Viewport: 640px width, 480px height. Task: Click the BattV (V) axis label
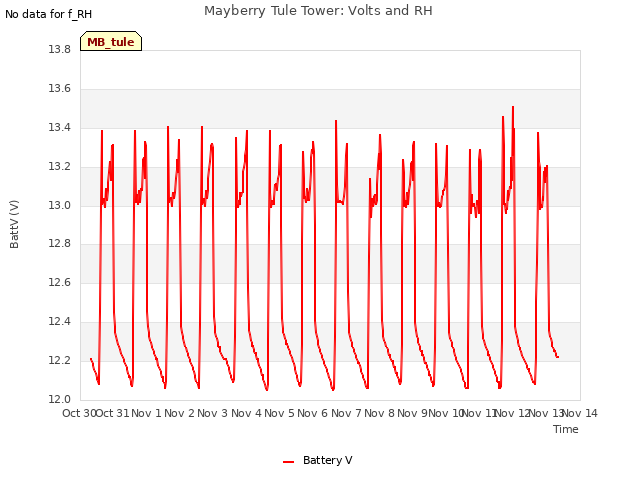[14, 224]
